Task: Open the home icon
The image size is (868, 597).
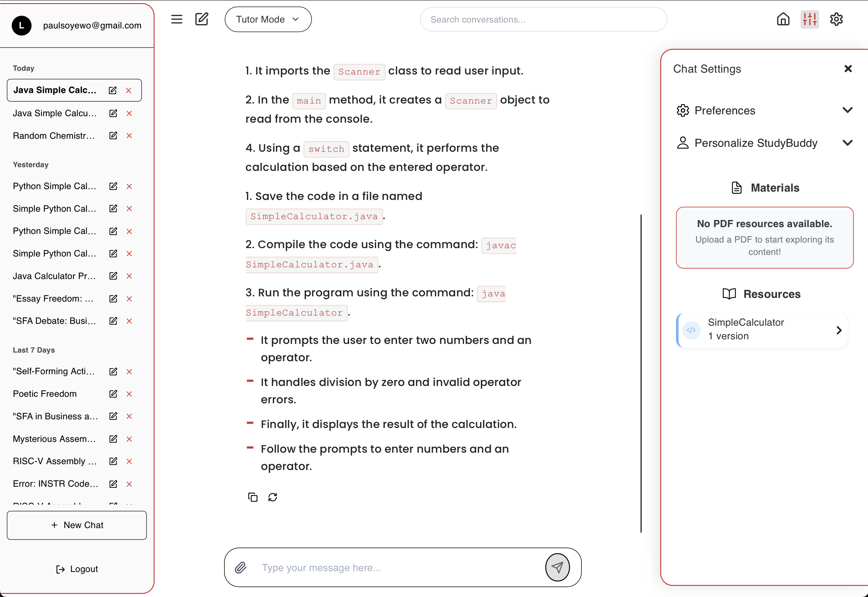Action: point(783,19)
